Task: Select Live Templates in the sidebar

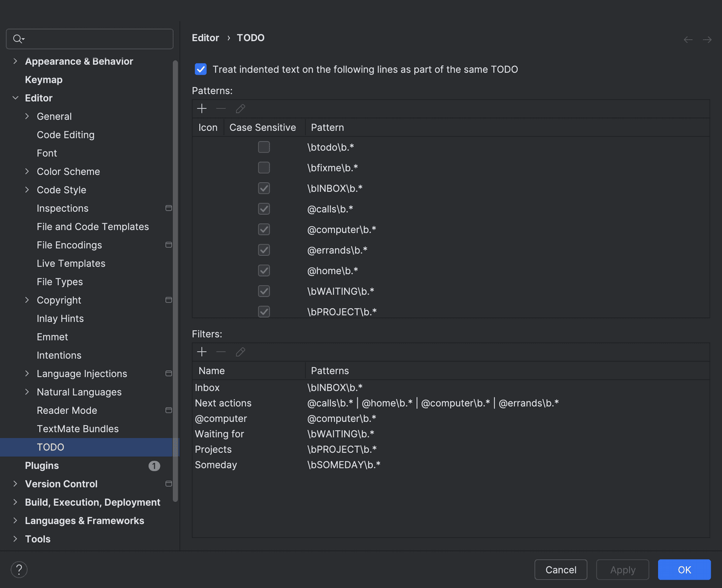Action: (x=71, y=263)
